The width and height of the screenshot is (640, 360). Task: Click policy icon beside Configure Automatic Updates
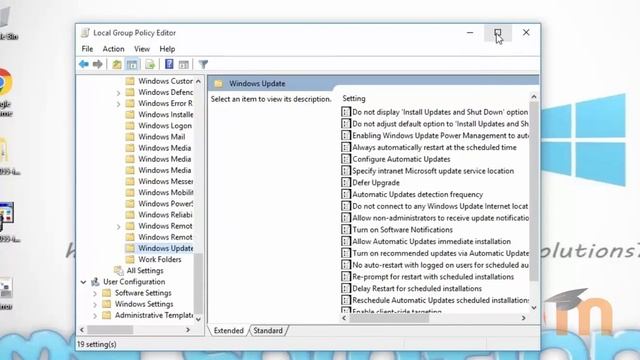pyautogui.click(x=346, y=159)
